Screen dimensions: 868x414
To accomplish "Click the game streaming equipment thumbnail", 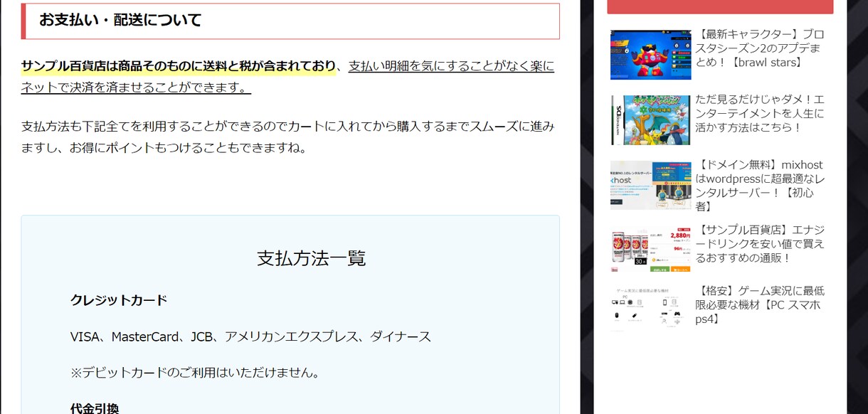I will (x=650, y=308).
